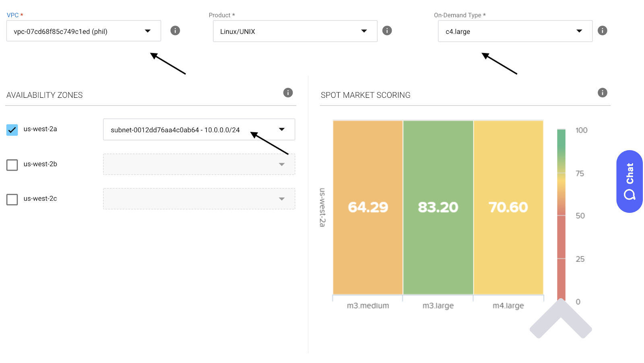The height and width of the screenshot is (363, 644).
Task: Click the info icon next to VPC
Action: click(175, 31)
